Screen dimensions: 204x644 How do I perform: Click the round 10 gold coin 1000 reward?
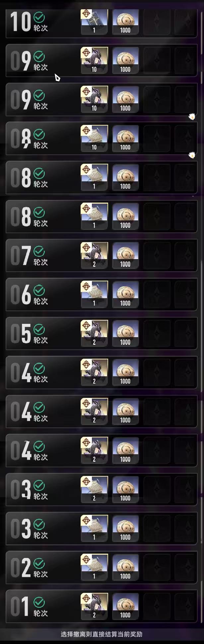click(125, 22)
